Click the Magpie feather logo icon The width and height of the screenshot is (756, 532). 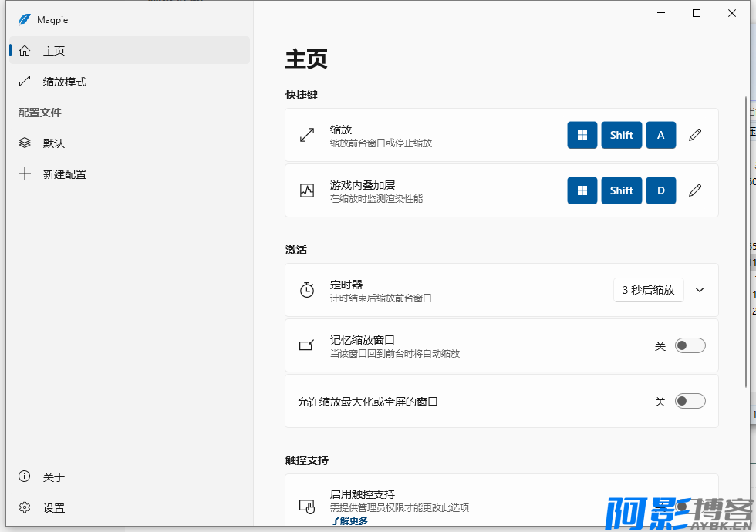[x=24, y=20]
